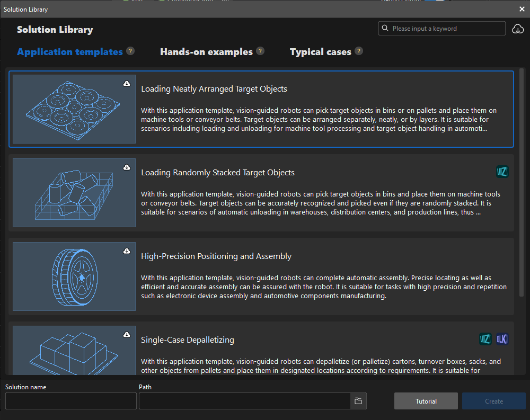The width and height of the screenshot is (530, 420).
Task: Click the Mech-DLK badge on Single-Case Depalletizing
Action: point(502,339)
